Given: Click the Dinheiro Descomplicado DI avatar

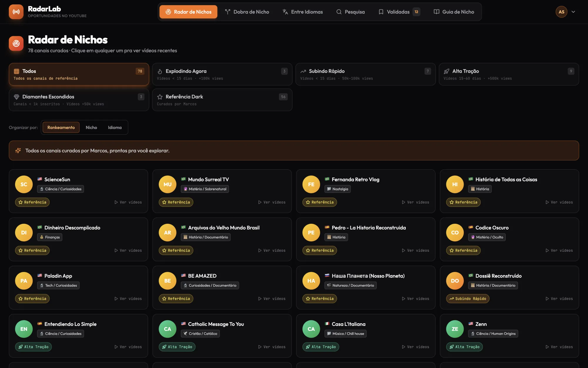Looking at the screenshot, I should (24, 233).
